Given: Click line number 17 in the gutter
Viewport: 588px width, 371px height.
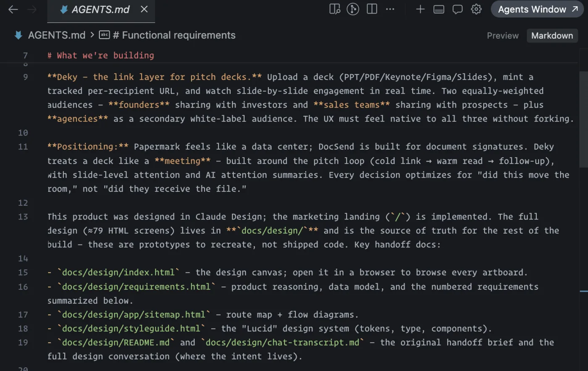Looking at the screenshot, I should pos(23,314).
